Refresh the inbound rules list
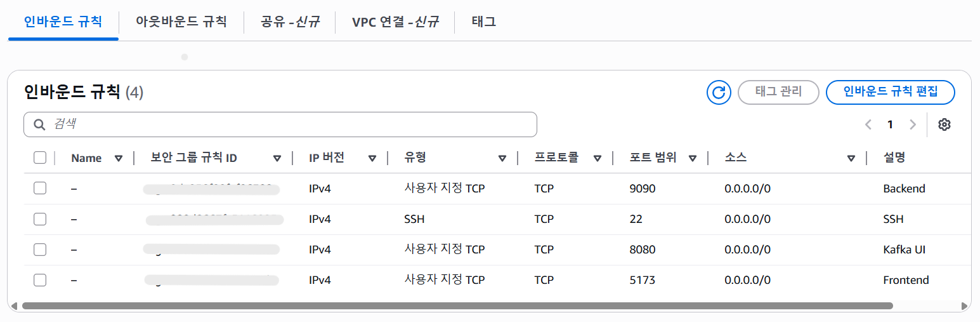Image resolution: width=980 pixels, height=322 pixels. (x=719, y=92)
